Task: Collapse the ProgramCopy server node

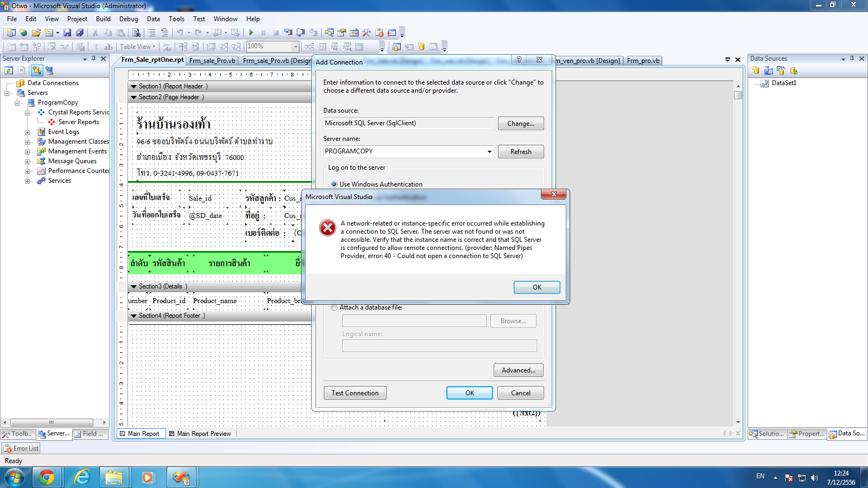Action: [17, 102]
